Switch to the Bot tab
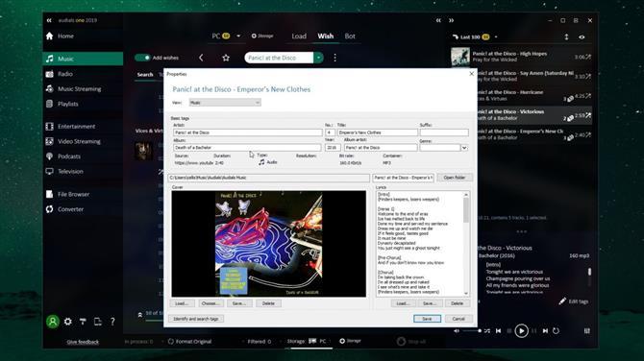This screenshot has width=644, height=361. 350,36
